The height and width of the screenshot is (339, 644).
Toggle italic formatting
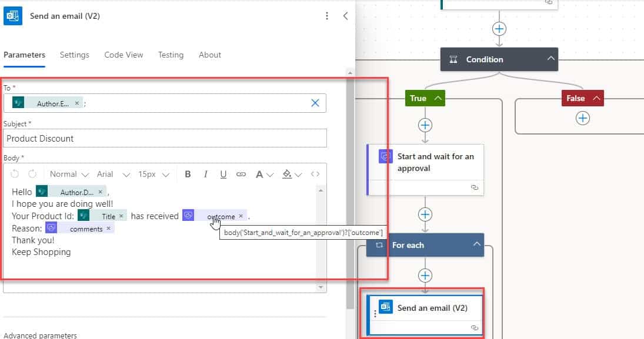pos(205,174)
